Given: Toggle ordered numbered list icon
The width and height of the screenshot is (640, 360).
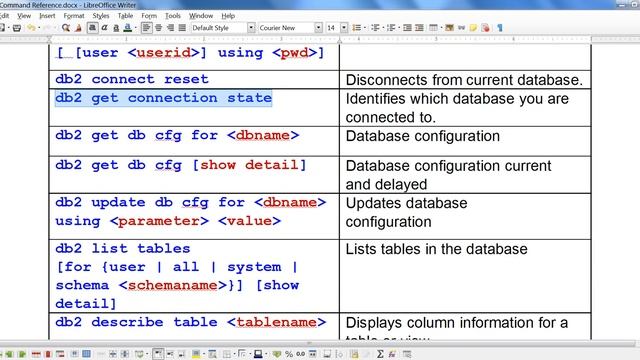Looking at the screenshot, I should [375, 28].
